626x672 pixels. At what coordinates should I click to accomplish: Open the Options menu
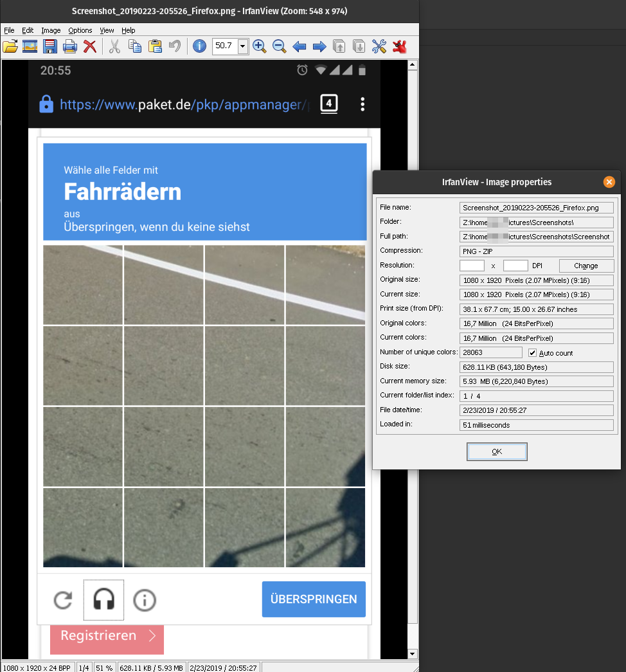[x=80, y=30]
